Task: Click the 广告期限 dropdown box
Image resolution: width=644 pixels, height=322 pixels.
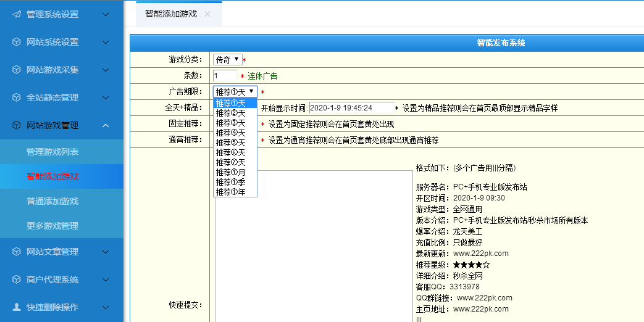Action: coord(235,92)
